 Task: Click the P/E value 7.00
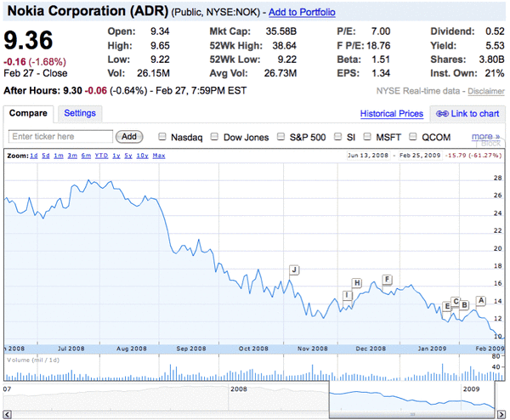pos(381,31)
